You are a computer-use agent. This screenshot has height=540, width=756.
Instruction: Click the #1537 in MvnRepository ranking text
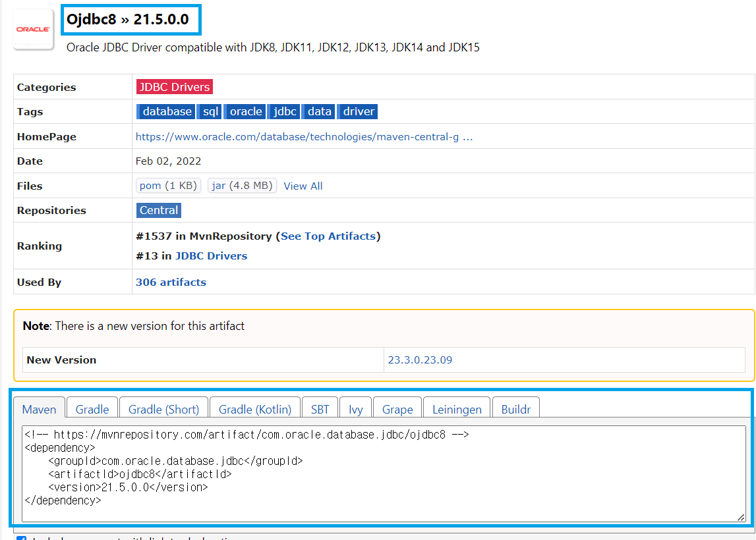204,236
